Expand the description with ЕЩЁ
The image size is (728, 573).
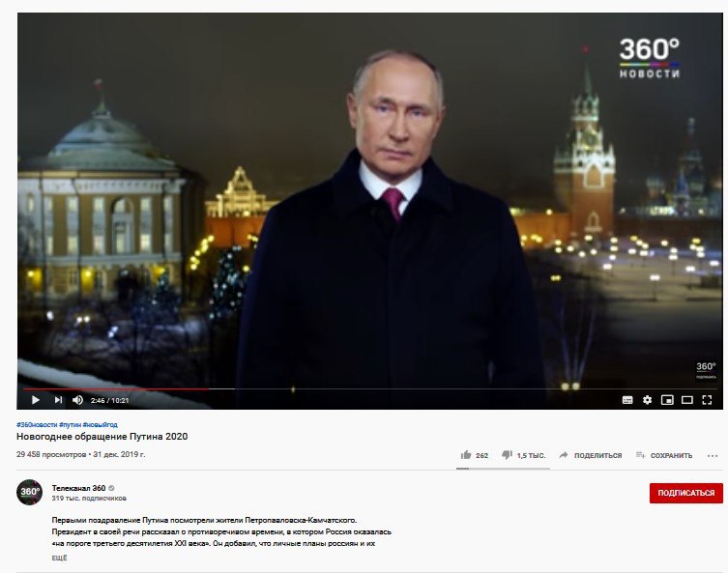coord(59,558)
